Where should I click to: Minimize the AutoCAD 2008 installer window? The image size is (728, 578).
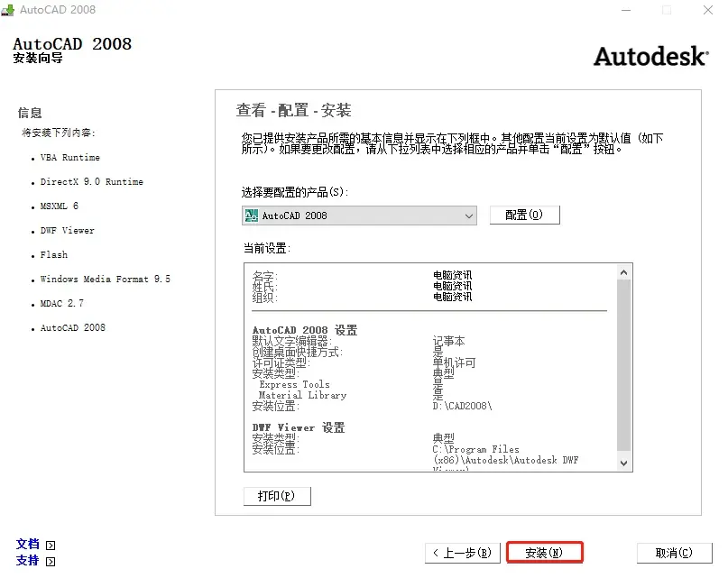pos(626,10)
